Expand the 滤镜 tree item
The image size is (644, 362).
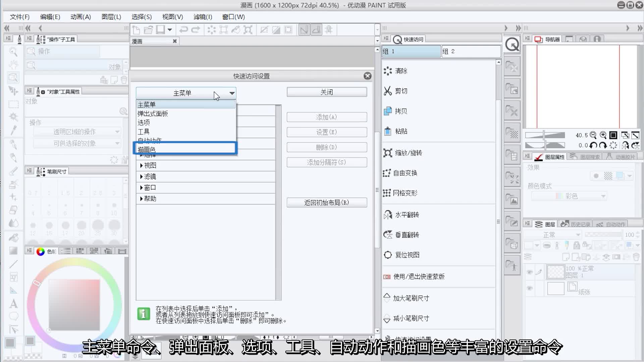[142, 176]
